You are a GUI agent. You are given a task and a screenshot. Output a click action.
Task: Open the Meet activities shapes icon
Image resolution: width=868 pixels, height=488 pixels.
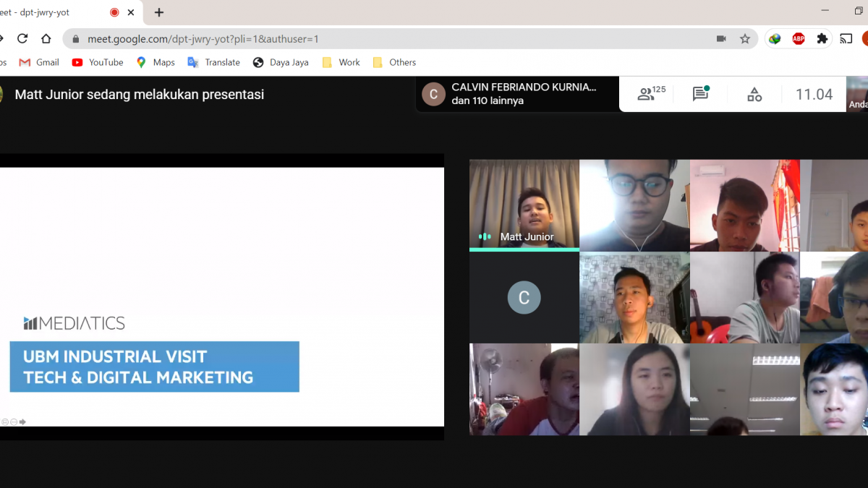[x=754, y=94]
